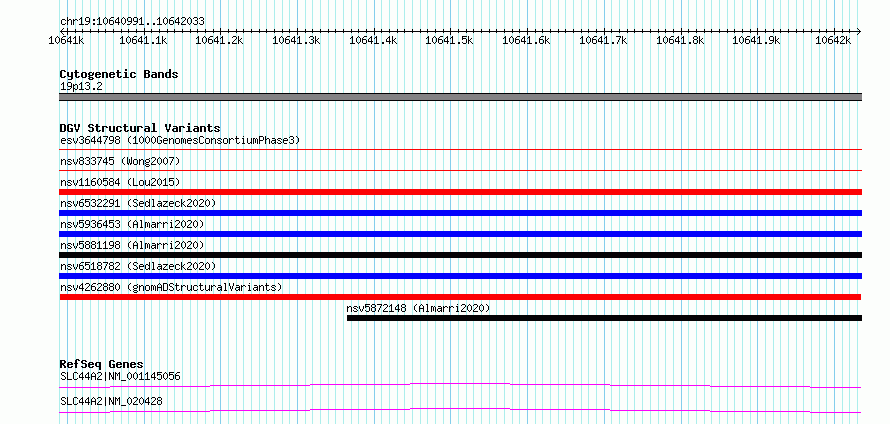Click the red nsv4262880 variant bar
890x424 pixels.
tap(460, 297)
